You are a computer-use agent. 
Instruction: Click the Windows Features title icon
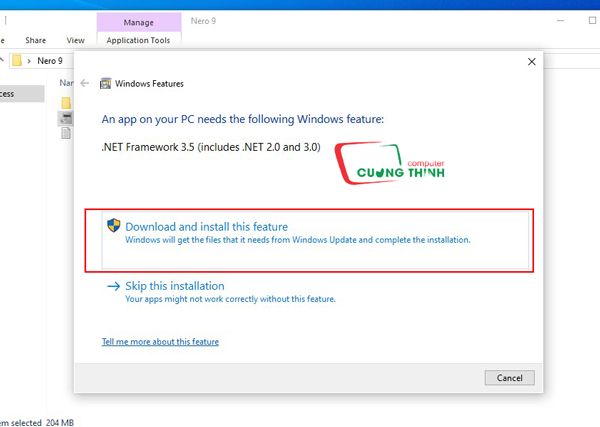[105, 83]
